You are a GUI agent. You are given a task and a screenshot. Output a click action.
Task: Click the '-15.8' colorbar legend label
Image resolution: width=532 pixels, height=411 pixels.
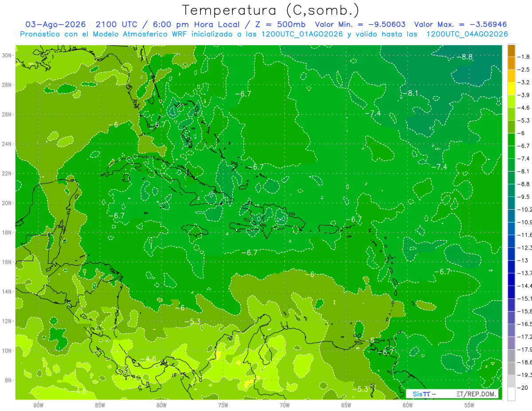tap(525, 311)
